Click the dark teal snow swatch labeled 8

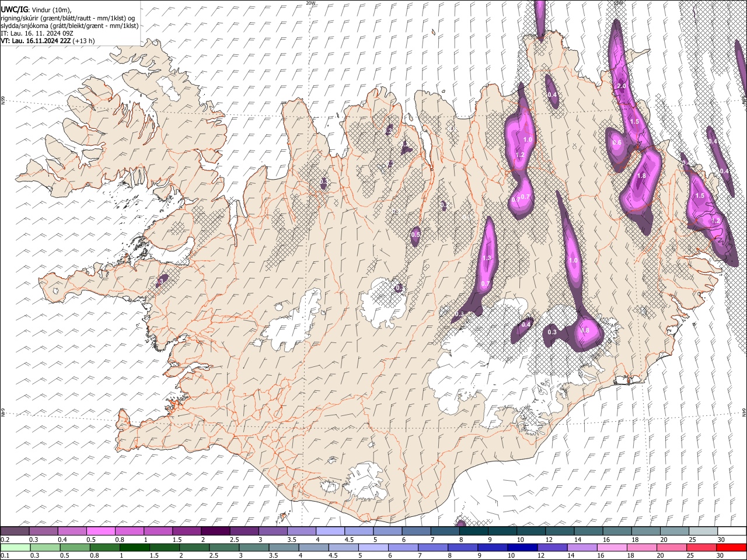pyautogui.click(x=473, y=531)
